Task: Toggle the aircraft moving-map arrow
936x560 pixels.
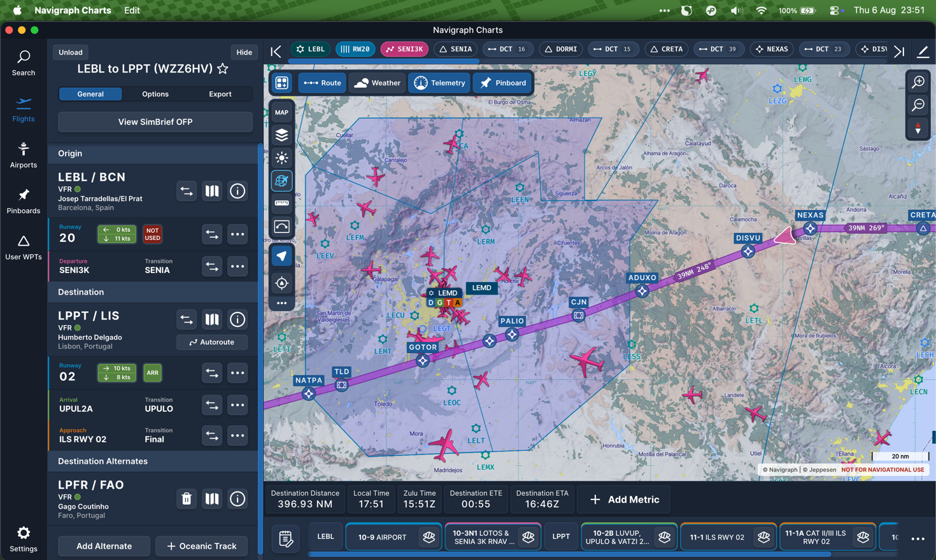Action: (281, 256)
